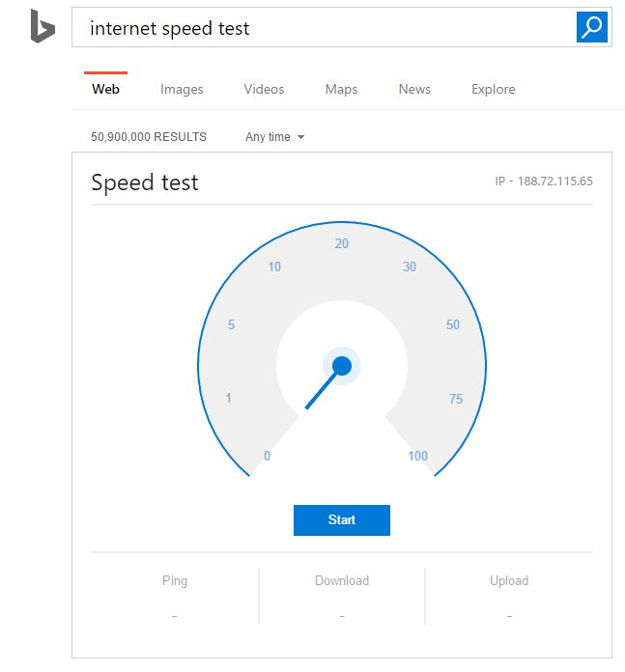Select the Web tab
Image resolution: width=625 pixels, height=672 pixels.
click(x=105, y=89)
